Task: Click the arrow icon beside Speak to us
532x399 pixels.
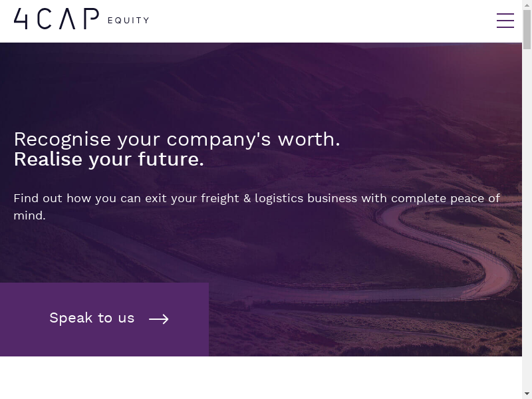Action: click(158, 319)
